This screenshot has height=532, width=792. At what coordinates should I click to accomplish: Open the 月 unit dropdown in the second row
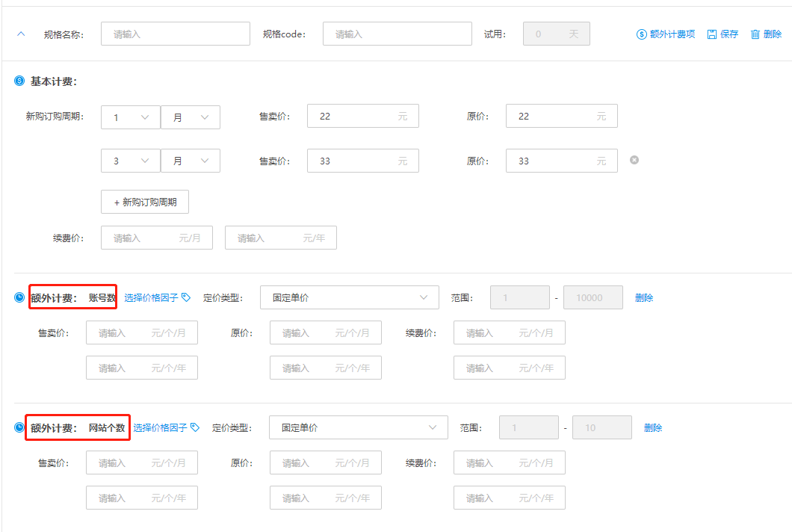pos(190,161)
